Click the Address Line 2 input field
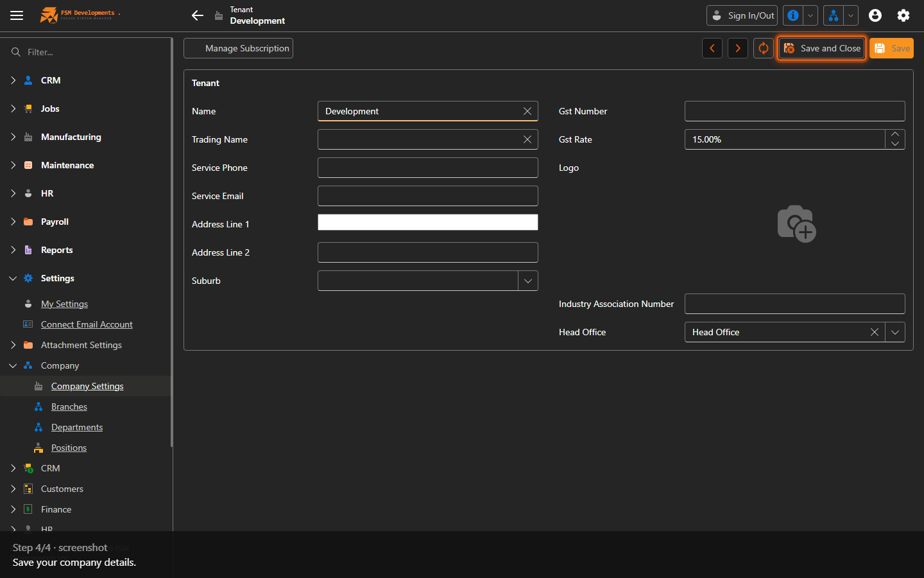This screenshot has width=924, height=578. (x=428, y=252)
